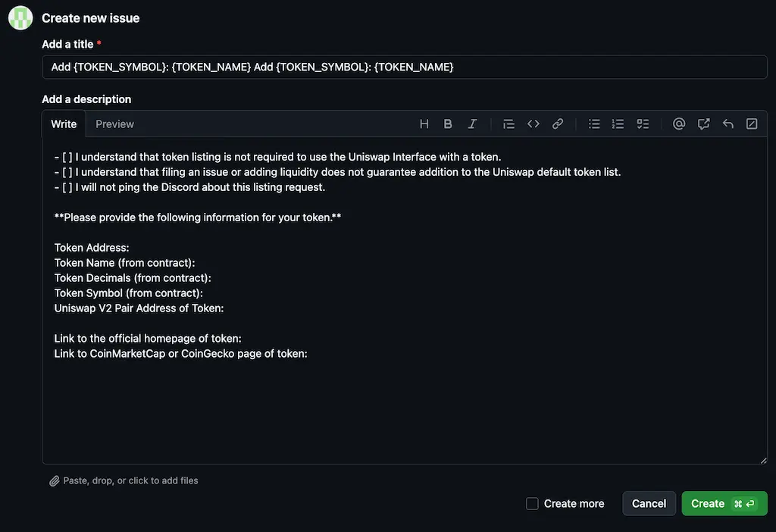Insert unordered bullet list icon
776x532 pixels.
594,124
